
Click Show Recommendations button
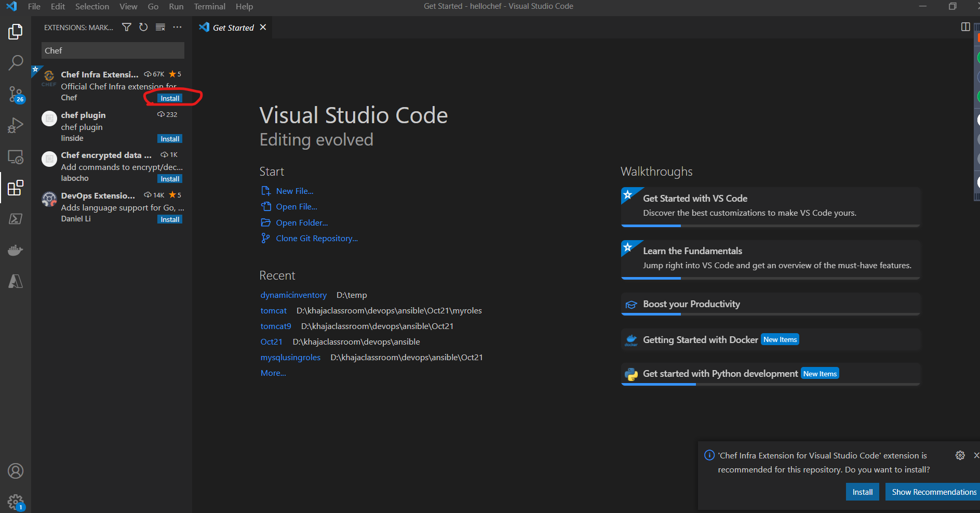click(933, 492)
